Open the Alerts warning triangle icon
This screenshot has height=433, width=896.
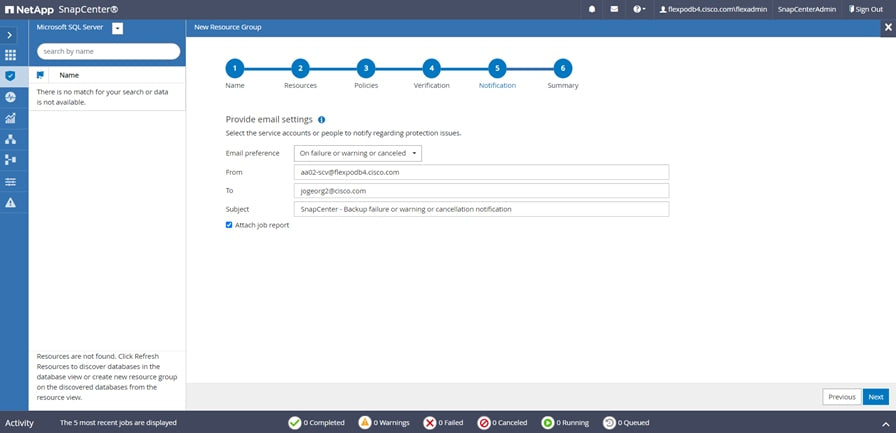pos(10,203)
